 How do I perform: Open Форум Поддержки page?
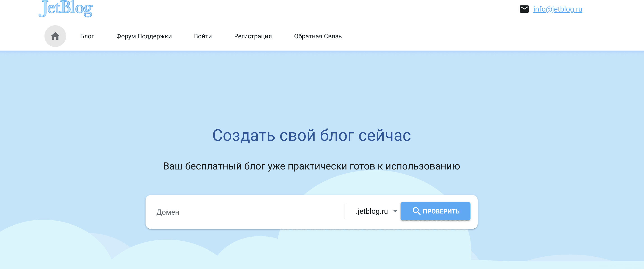[144, 36]
